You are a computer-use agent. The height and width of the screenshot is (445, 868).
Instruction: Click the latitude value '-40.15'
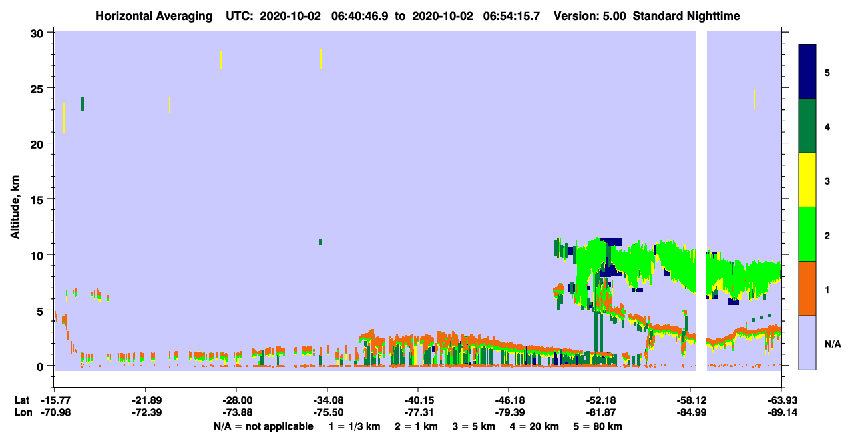point(418,400)
